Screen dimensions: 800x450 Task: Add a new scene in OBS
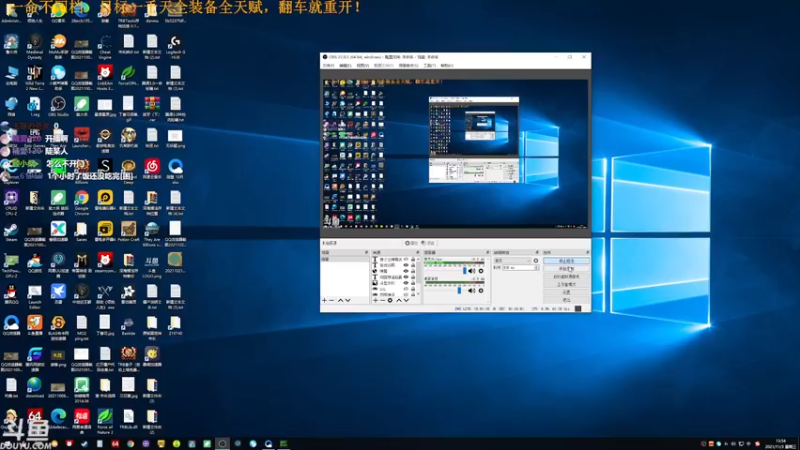(x=324, y=300)
